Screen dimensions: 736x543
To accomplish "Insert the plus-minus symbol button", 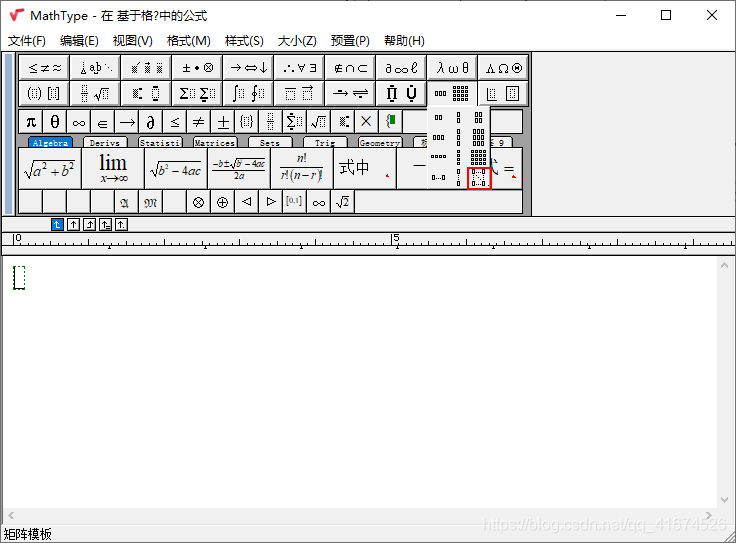I will point(223,122).
